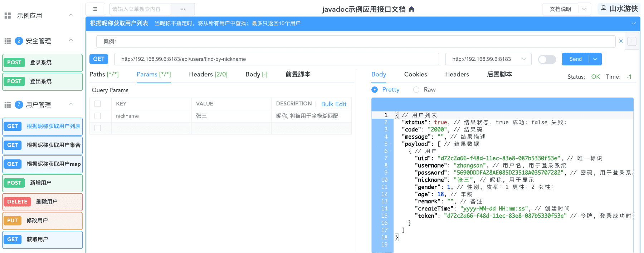Toggle the switch next to Send

click(x=547, y=59)
